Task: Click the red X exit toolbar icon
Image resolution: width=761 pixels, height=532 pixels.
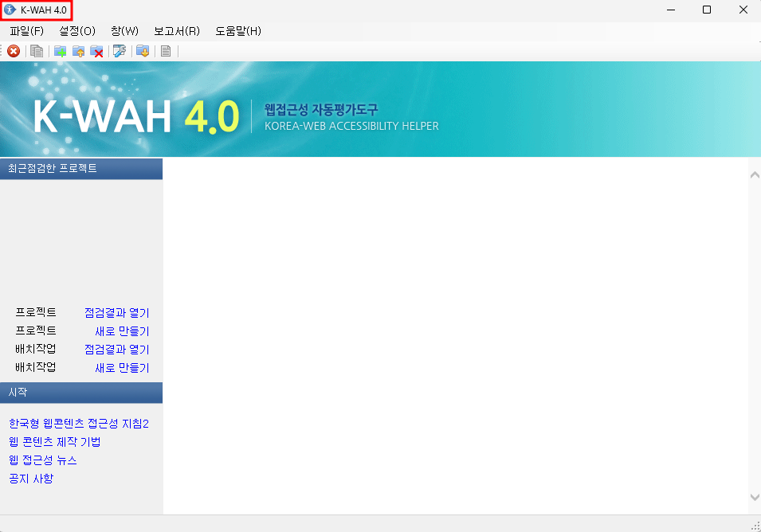Action: [x=14, y=51]
